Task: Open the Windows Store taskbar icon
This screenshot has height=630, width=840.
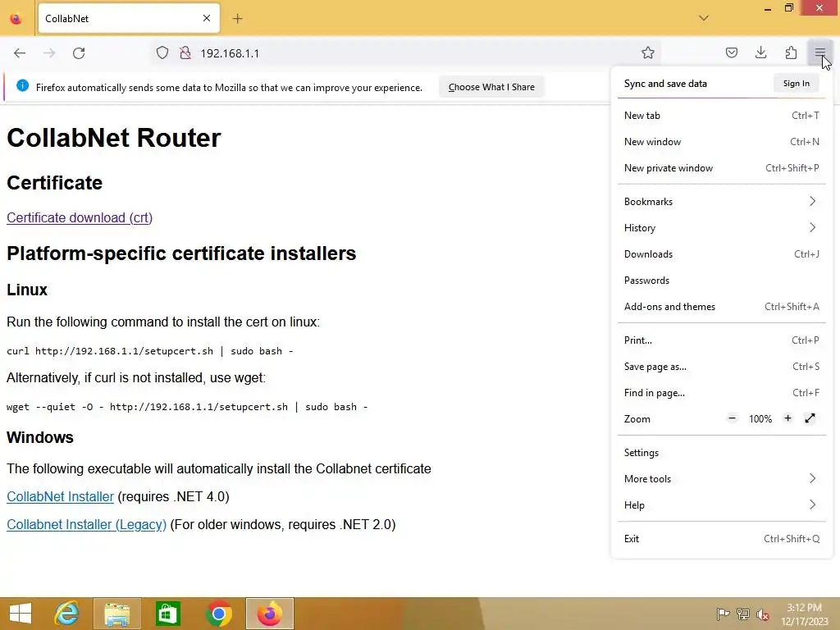Action: click(167, 614)
